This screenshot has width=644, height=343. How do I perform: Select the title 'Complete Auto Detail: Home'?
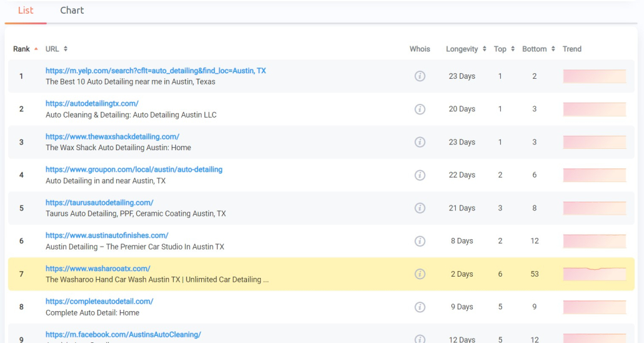[93, 313]
